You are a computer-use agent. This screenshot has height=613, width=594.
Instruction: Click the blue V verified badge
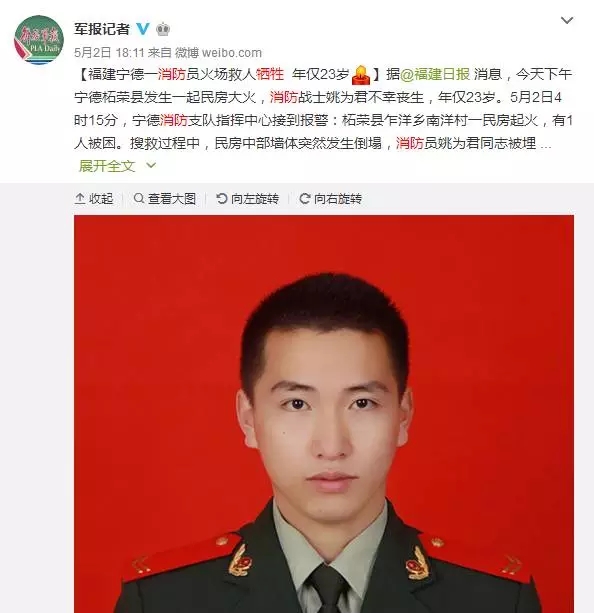point(143,29)
